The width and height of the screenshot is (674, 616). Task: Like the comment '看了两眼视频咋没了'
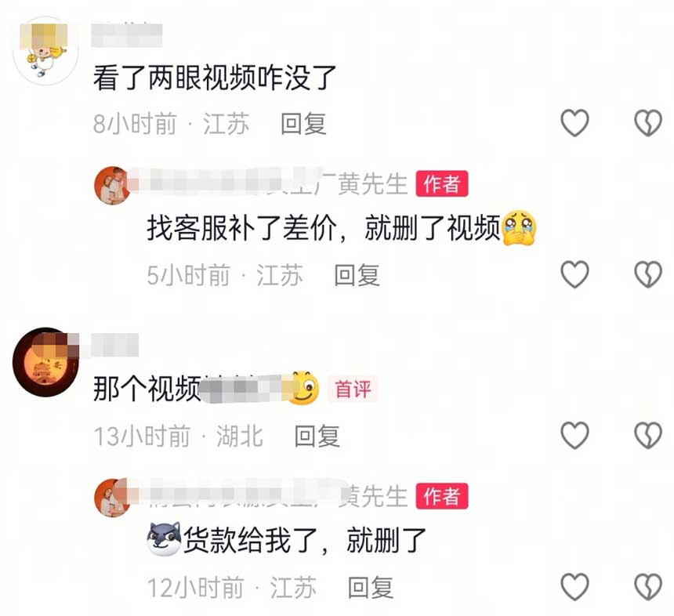pyautogui.click(x=574, y=123)
